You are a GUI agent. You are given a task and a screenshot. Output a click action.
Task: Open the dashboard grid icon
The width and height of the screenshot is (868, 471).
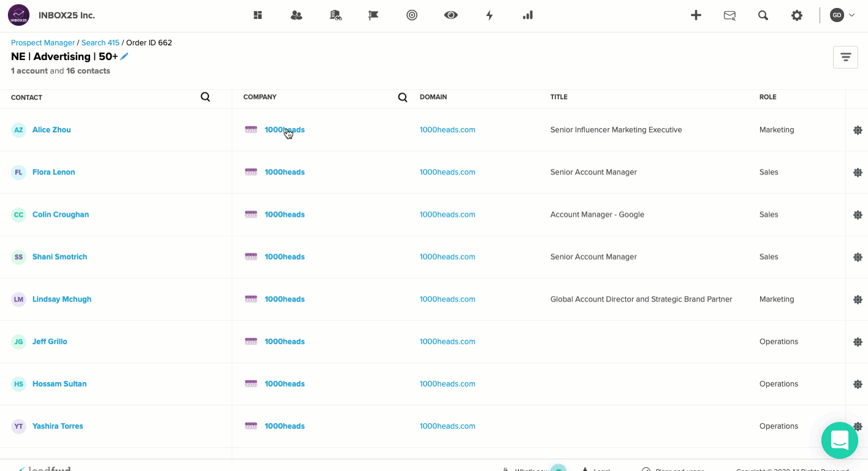[258, 15]
